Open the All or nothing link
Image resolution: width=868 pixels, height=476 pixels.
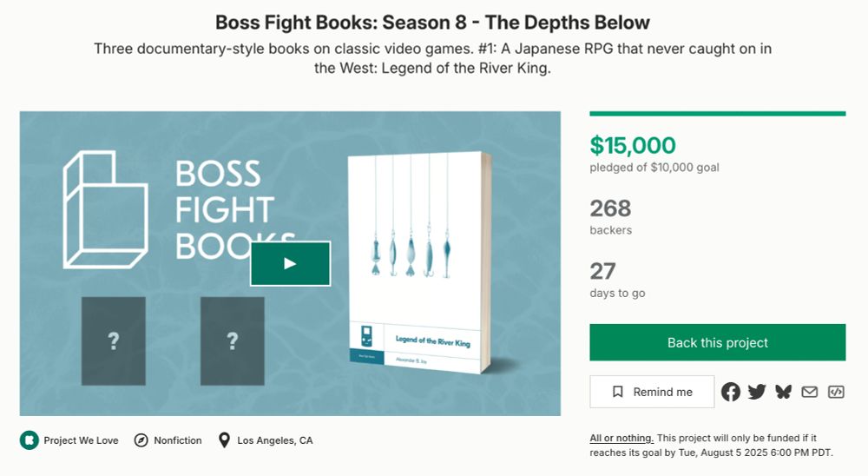click(621, 438)
